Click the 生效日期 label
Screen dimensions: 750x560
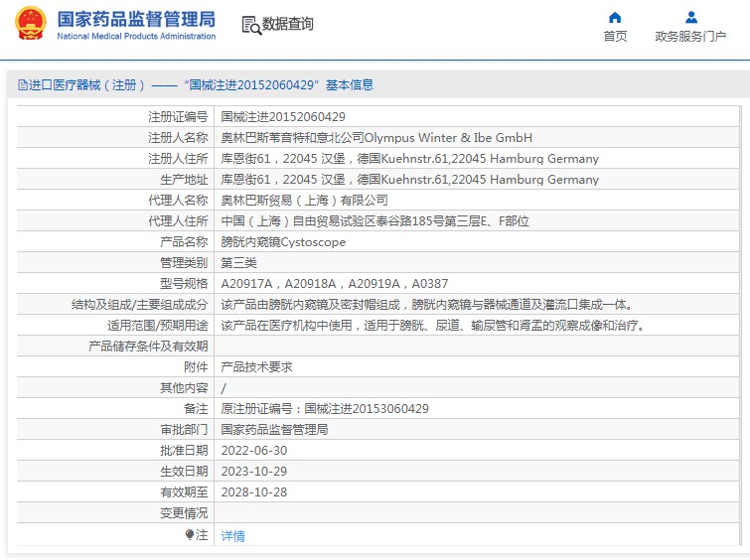184,472
